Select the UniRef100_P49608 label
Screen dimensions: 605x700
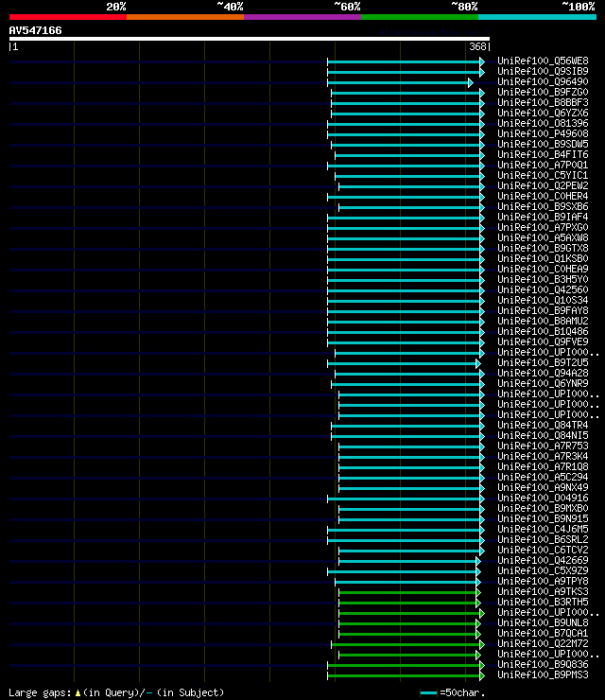543,133
